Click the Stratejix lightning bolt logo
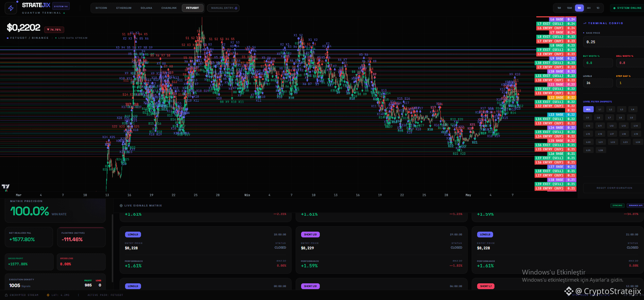The height and width of the screenshot is (300, 644). coord(11,8)
